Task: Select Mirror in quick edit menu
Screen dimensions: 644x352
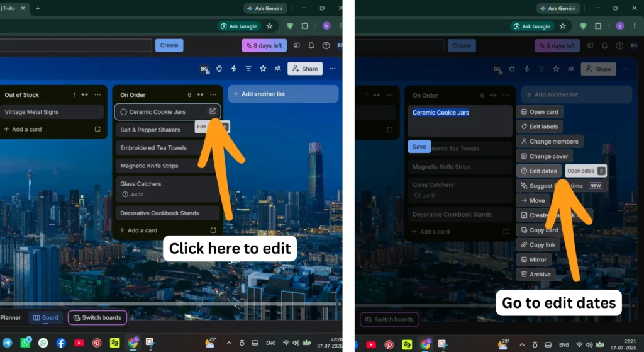Action: point(534,260)
